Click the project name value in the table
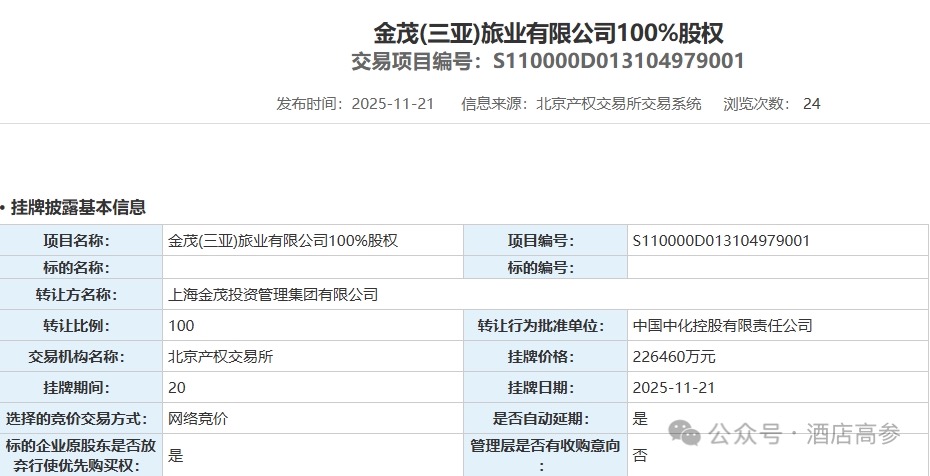 pos(283,241)
